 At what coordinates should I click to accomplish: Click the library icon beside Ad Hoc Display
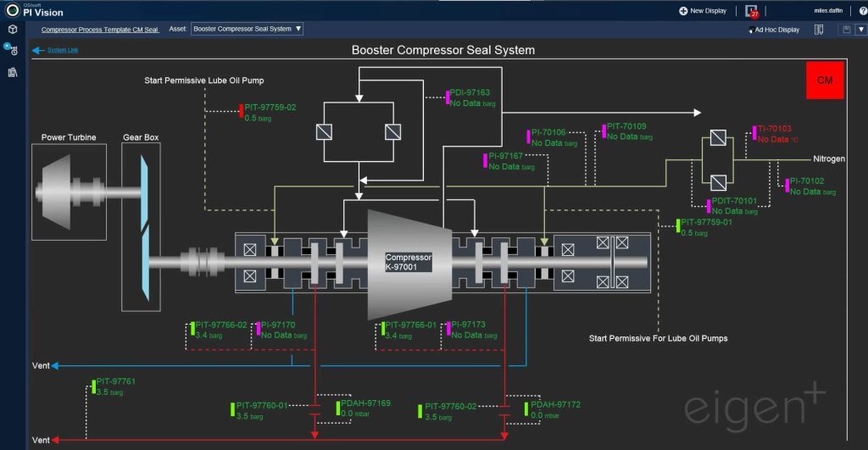pos(819,30)
